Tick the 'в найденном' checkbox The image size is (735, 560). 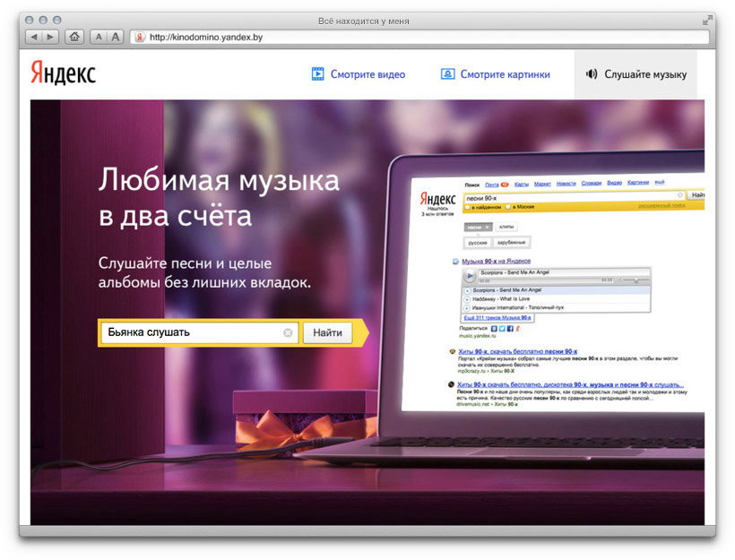[x=467, y=207]
